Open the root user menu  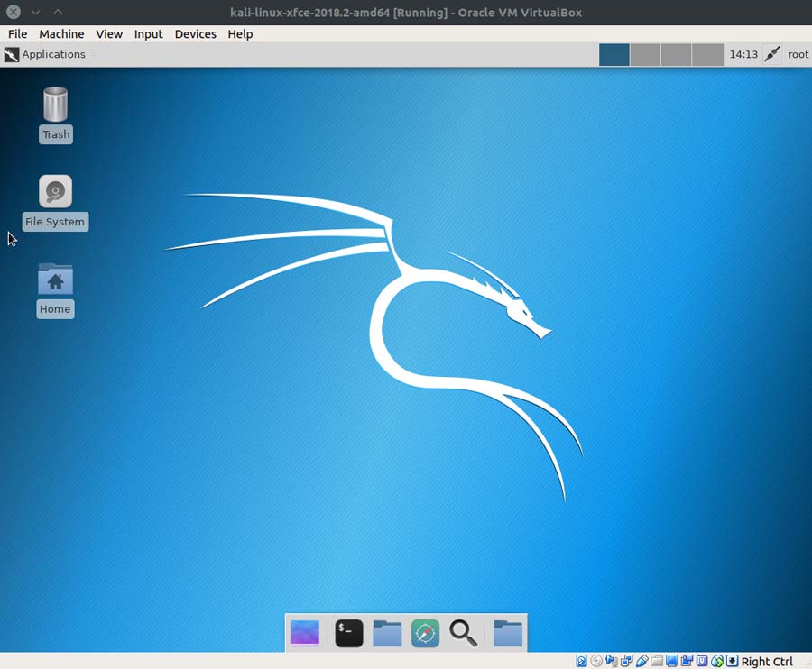coord(798,54)
